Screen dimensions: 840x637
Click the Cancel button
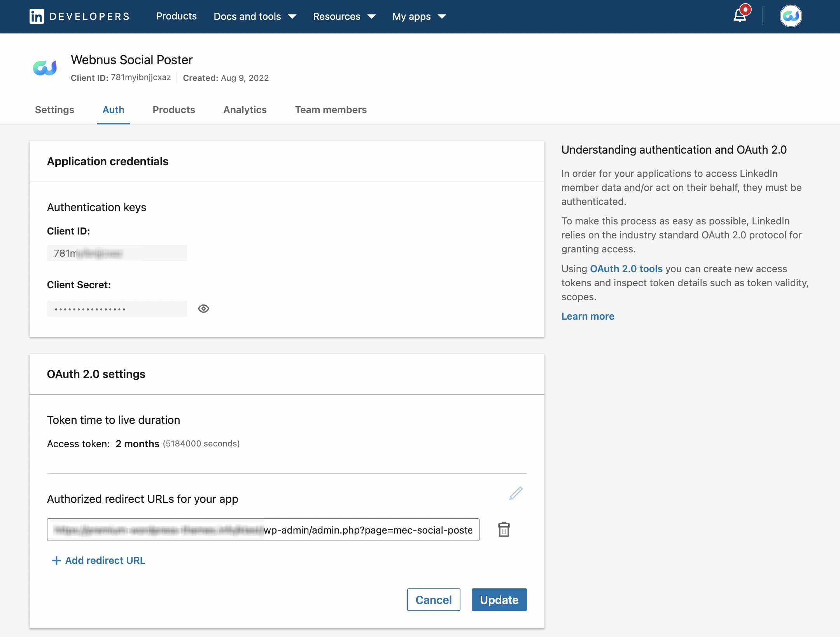[x=433, y=600]
